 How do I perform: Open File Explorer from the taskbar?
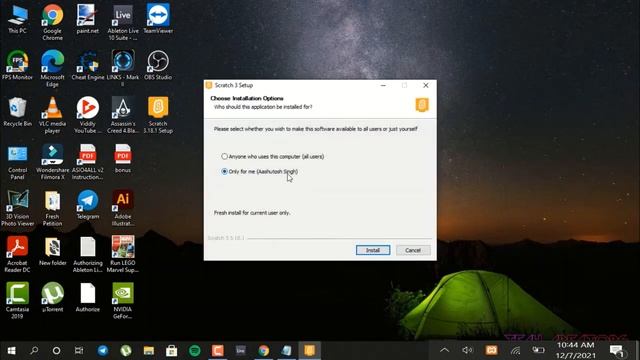coord(149,351)
